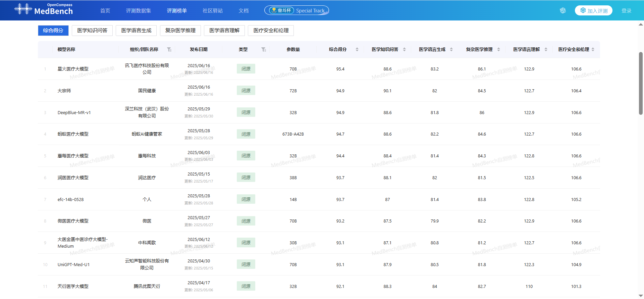The height and width of the screenshot is (299, 644).
Task: Select the 复杂医学推理 tab
Action: (x=180, y=31)
